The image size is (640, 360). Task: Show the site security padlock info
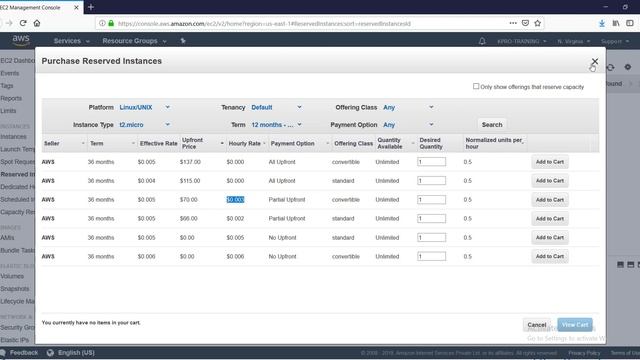tap(111, 23)
